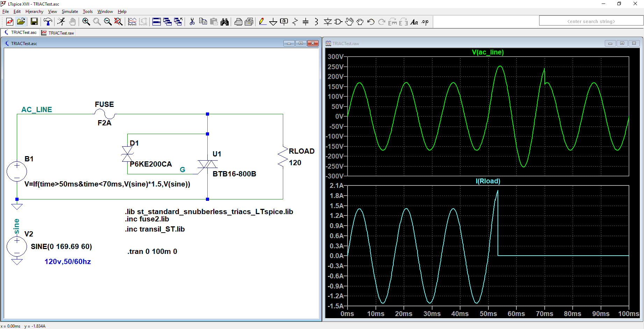The height and width of the screenshot is (329, 644).
Task: Select the Drag hand tool
Action: 360,22
